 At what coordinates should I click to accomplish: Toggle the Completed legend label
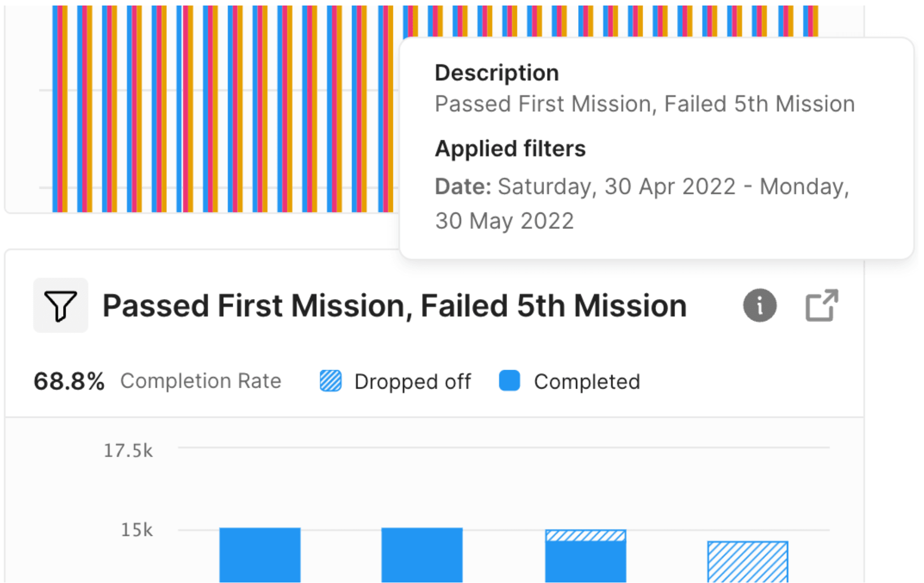pyautogui.click(x=587, y=382)
